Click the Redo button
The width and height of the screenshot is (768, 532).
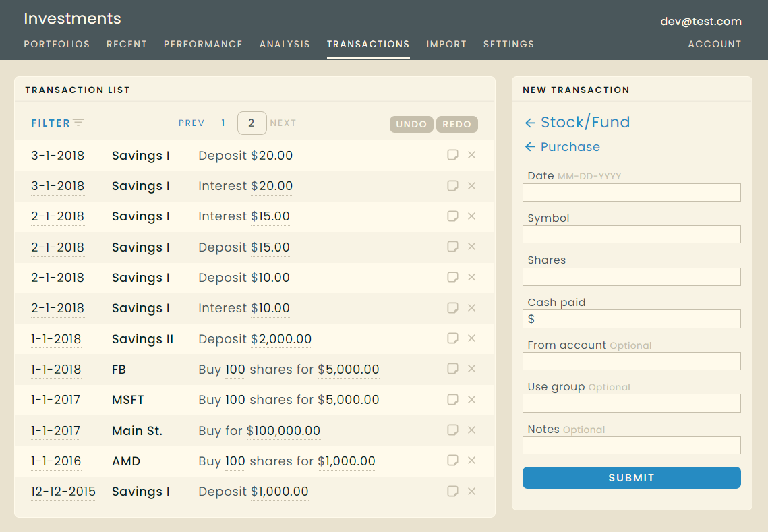pos(457,125)
